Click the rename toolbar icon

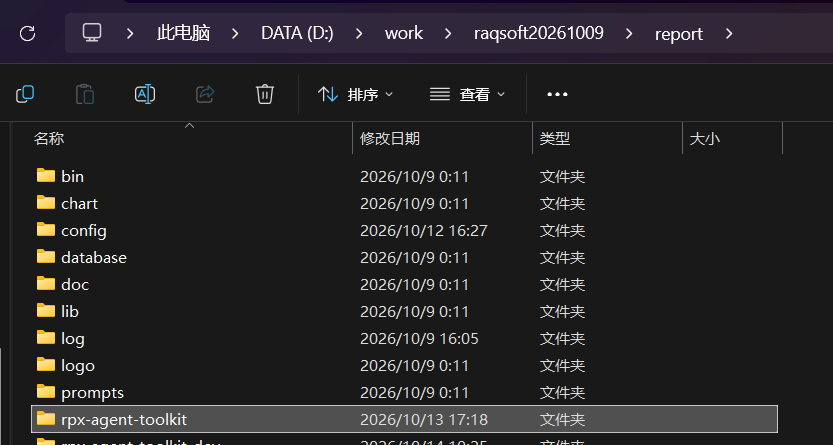tap(145, 94)
